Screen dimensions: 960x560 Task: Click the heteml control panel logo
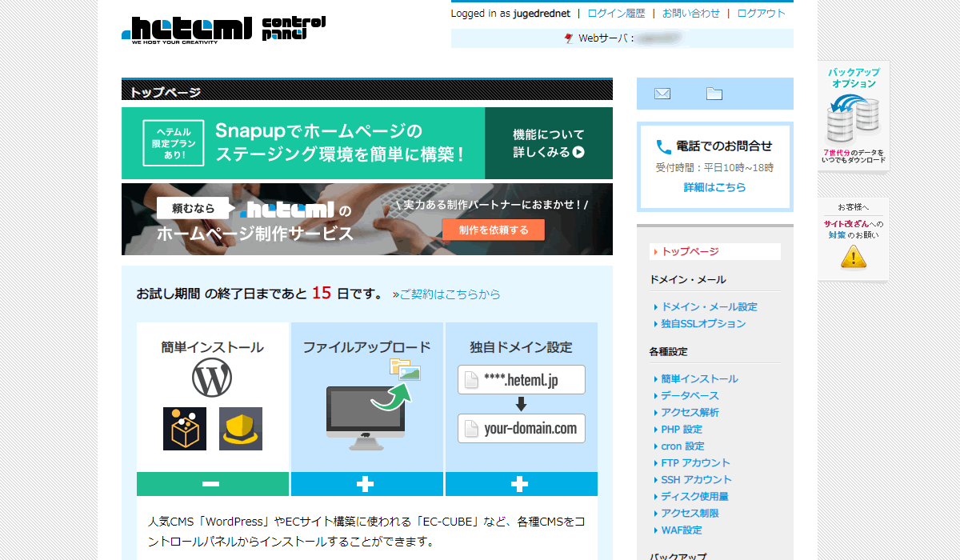pyautogui.click(x=224, y=30)
